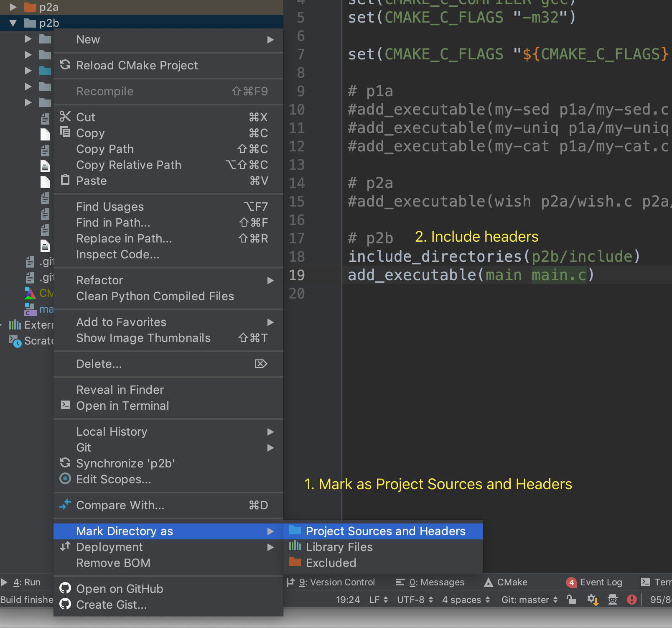Select the Excluded option in the submenu
672x628 pixels.
331,563
